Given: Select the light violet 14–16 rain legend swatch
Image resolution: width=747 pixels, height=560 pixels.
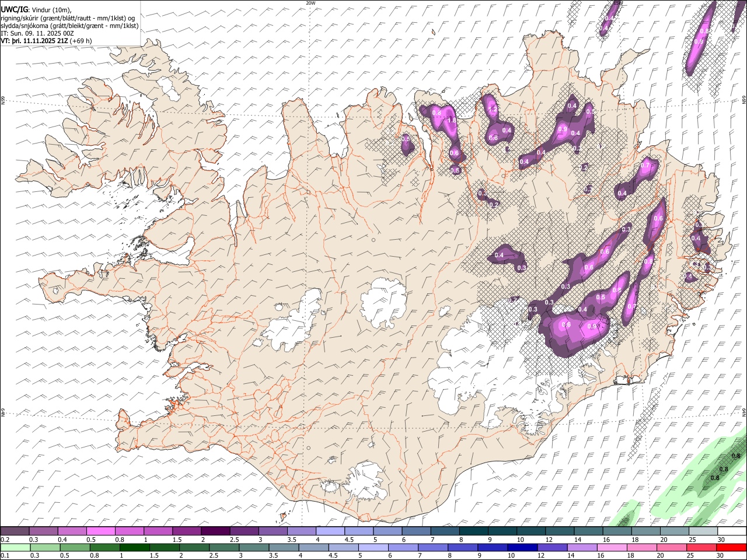Looking at the screenshot, I should point(582,547).
